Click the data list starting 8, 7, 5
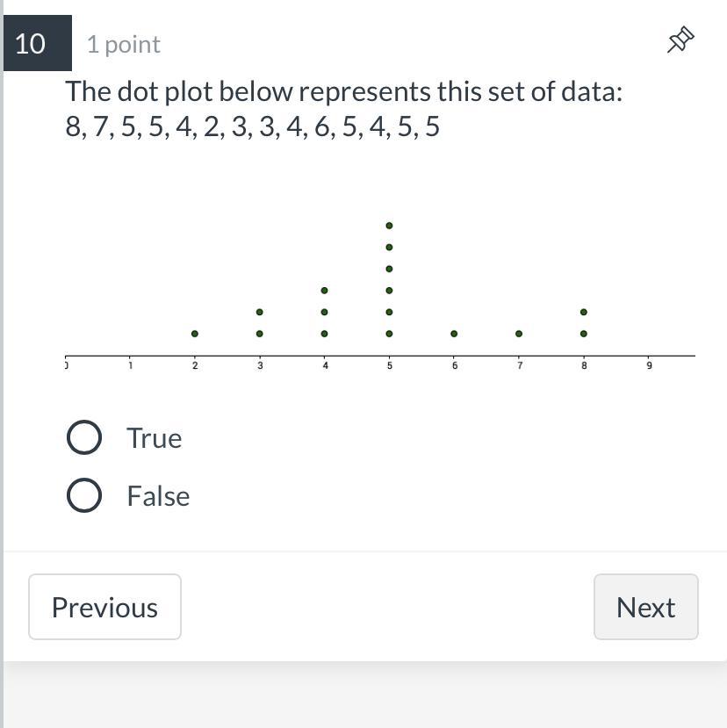Screen dimensions: 727x728 [x=252, y=127]
